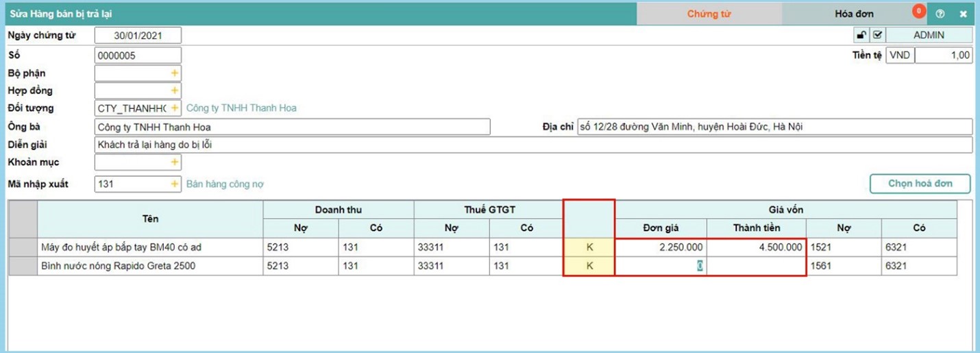The height and width of the screenshot is (353, 980).
Task: Click the orange notification badge
Action: (918, 11)
